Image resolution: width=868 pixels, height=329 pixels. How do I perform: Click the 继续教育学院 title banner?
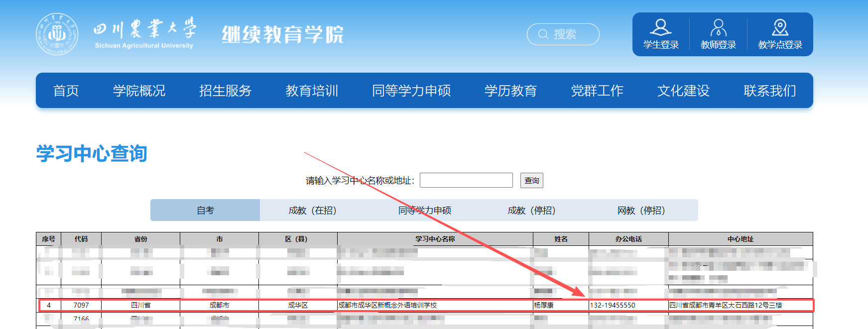282,34
